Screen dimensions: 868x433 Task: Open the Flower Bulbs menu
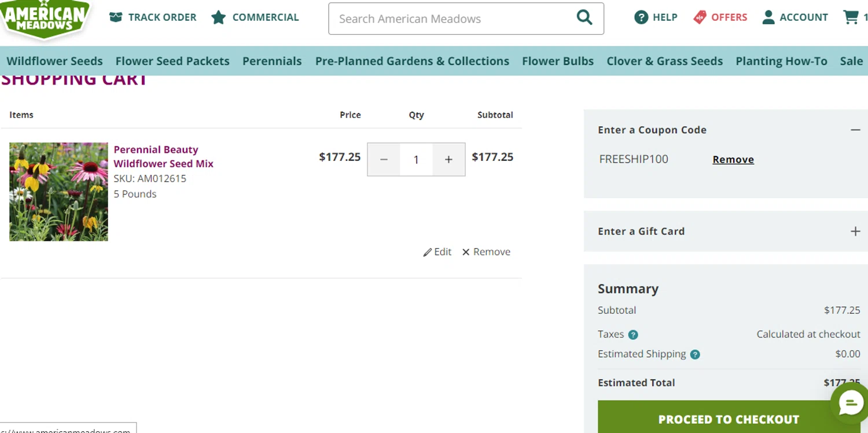click(x=558, y=61)
